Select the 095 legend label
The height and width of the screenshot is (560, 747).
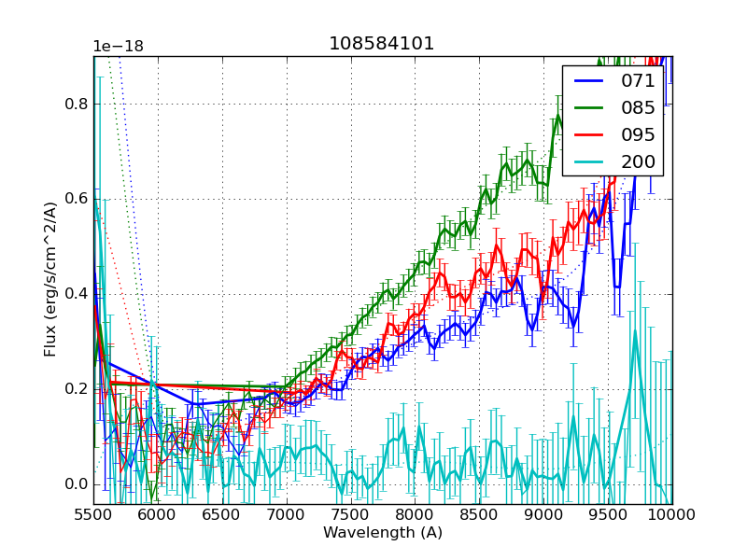coord(639,135)
